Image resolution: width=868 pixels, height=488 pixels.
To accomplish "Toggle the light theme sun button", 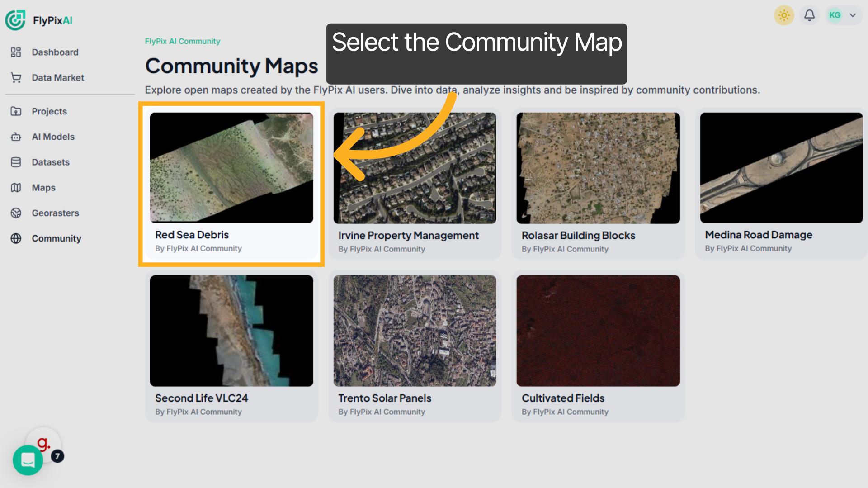I will (784, 15).
